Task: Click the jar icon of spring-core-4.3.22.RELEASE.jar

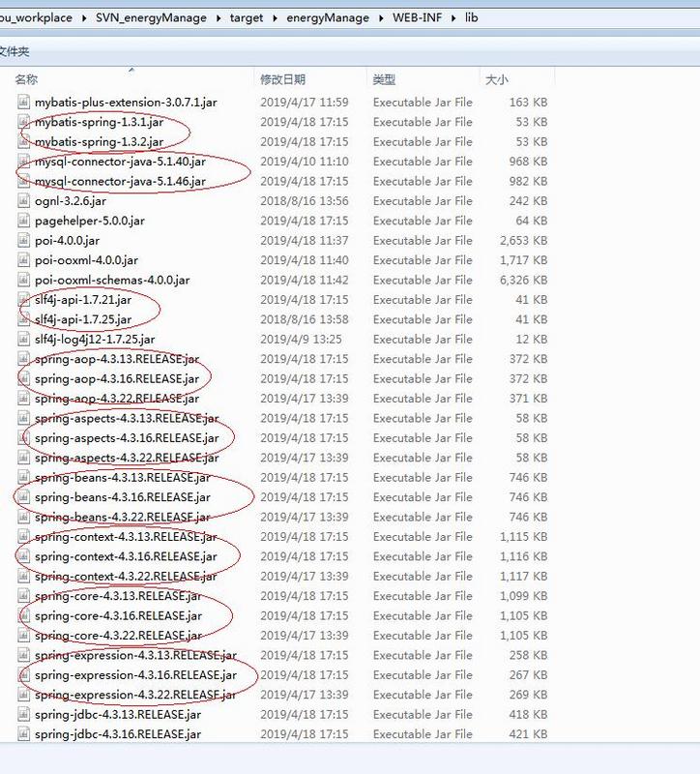Action: (x=23, y=636)
